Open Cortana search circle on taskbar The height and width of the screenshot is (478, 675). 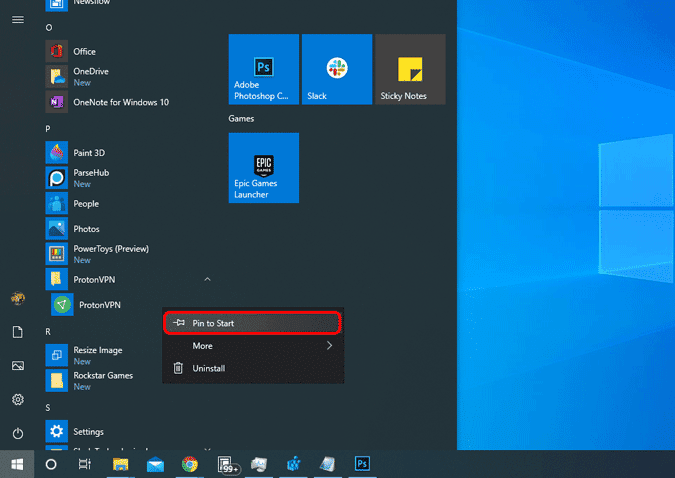pyautogui.click(x=51, y=464)
